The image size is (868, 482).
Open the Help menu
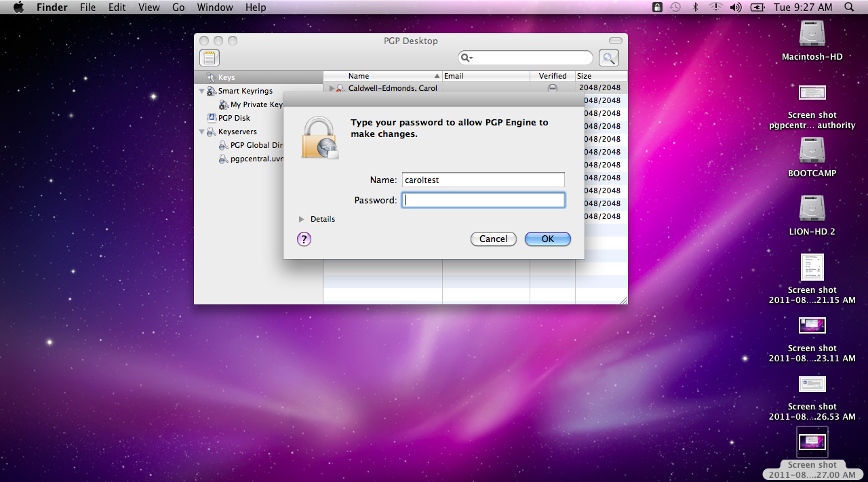click(x=256, y=7)
